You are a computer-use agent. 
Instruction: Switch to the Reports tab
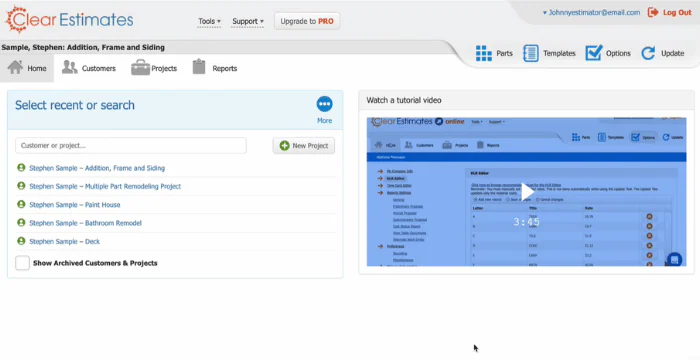click(x=215, y=68)
